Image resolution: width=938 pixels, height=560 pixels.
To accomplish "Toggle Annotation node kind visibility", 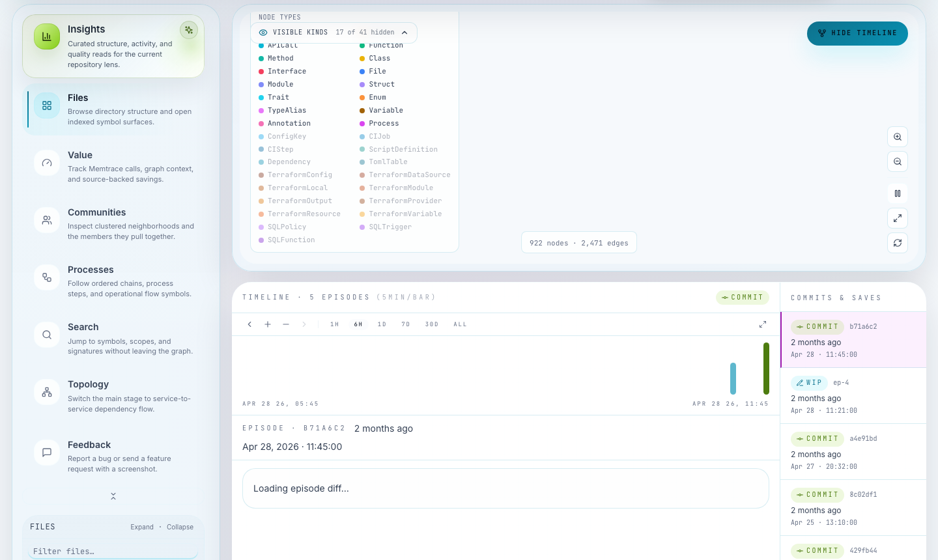I will 285,124.
